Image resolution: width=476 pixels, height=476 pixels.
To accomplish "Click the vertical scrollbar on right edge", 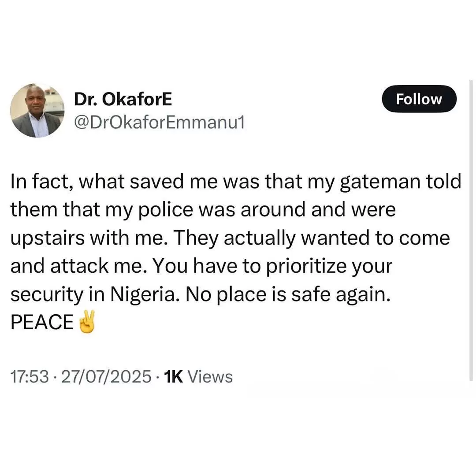I will point(472,229).
